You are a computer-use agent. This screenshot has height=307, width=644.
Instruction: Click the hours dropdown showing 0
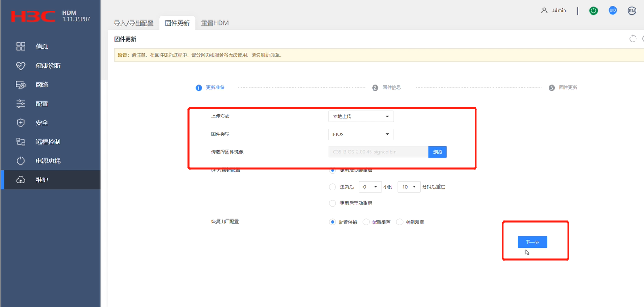(x=370, y=186)
